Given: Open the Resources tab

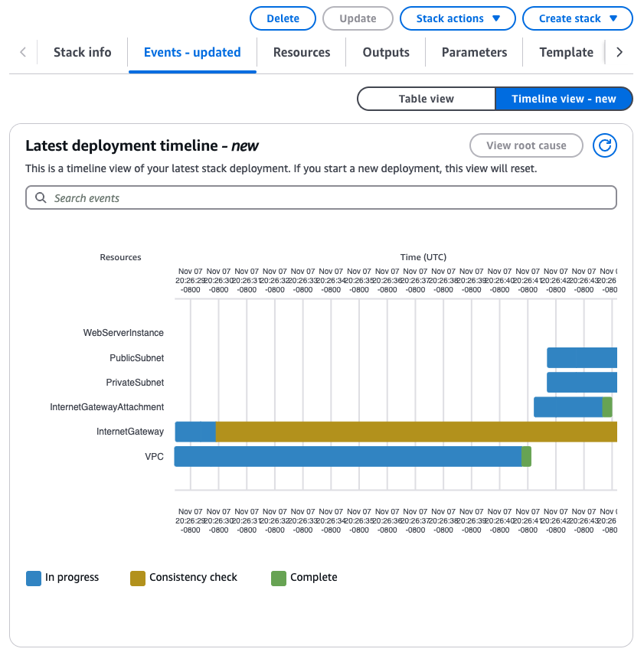Looking at the screenshot, I should click(x=301, y=52).
